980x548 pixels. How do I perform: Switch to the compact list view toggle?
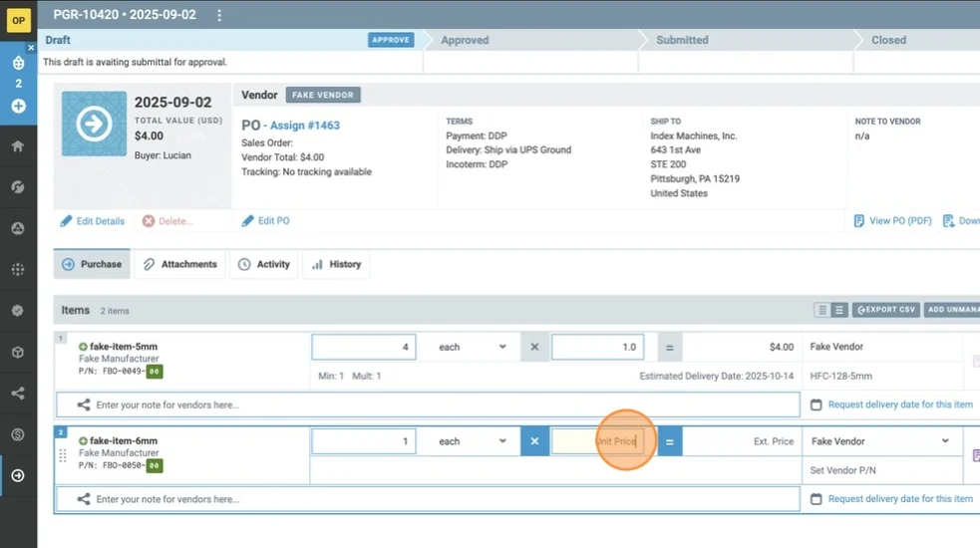click(x=822, y=310)
